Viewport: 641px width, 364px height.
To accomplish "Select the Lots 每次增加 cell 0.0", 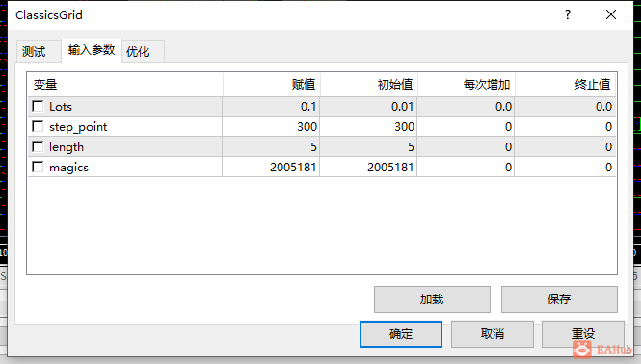I will point(466,107).
